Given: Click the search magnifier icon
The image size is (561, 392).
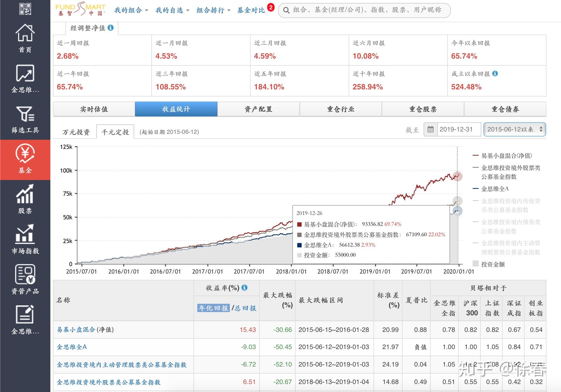Looking at the screenshot, I should point(286,10).
